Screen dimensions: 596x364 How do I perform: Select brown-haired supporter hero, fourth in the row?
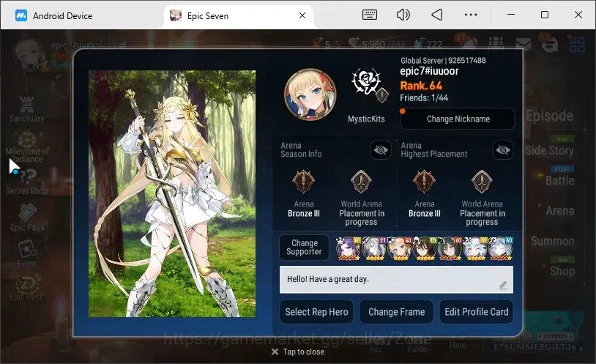(425, 248)
